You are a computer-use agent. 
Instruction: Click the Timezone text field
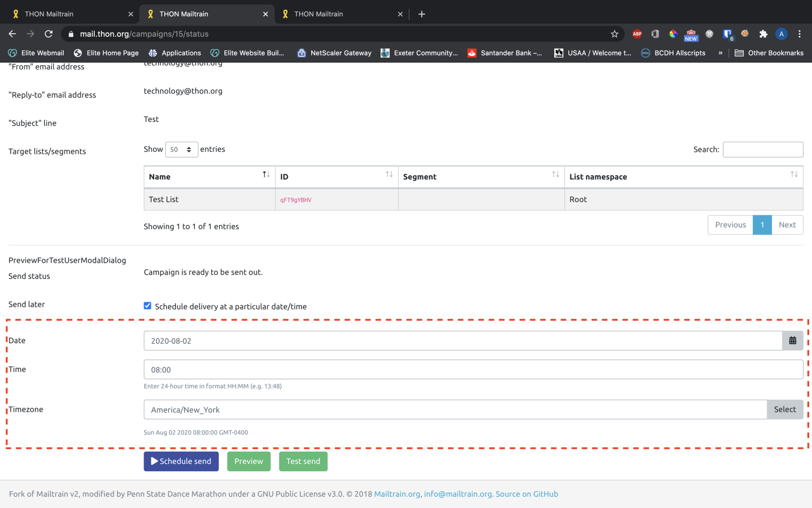click(x=455, y=409)
